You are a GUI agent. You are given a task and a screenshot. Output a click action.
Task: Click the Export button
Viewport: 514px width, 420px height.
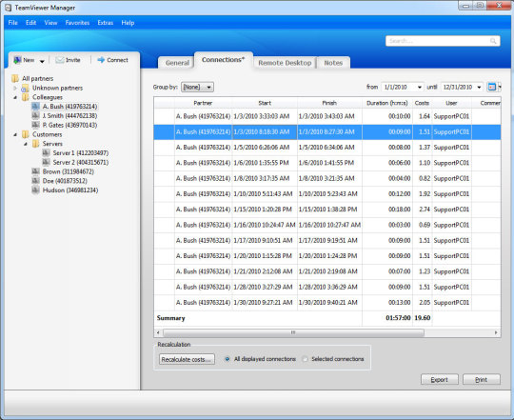(439, 379)
